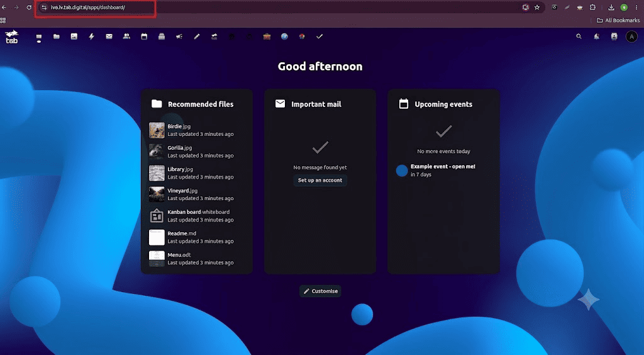
Task: Click the Recommended files widget heading
Action: tap(201, 104)
